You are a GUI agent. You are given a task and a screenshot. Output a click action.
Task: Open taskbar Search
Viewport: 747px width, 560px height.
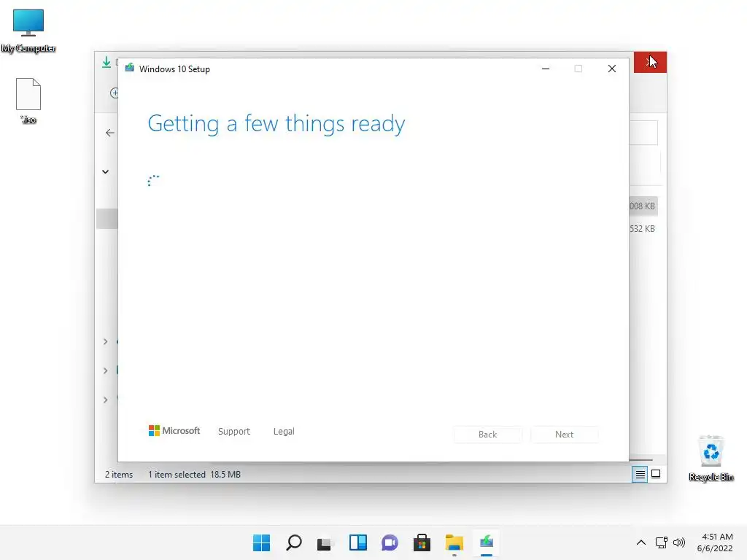[293, 542]
